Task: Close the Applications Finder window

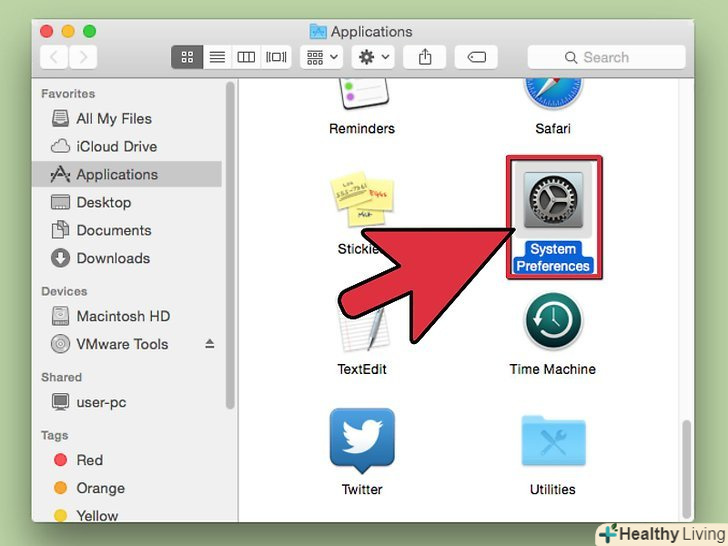Action: tap(46, 31)
